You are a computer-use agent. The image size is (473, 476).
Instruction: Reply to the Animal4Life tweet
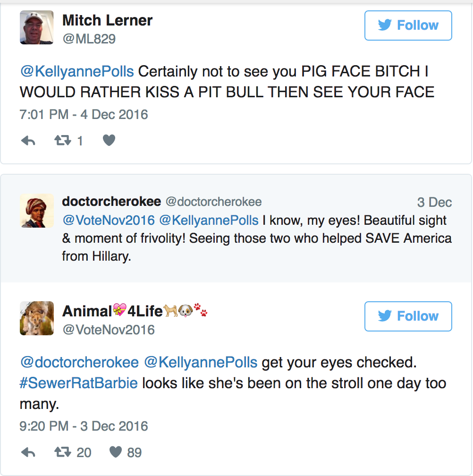pos(28,452)
